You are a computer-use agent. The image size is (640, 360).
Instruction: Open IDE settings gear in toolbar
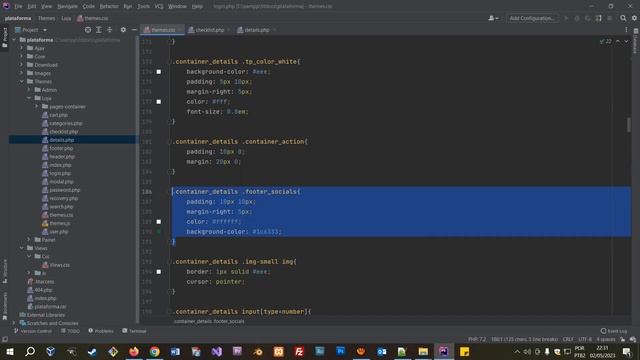click(x=634, y=18)
